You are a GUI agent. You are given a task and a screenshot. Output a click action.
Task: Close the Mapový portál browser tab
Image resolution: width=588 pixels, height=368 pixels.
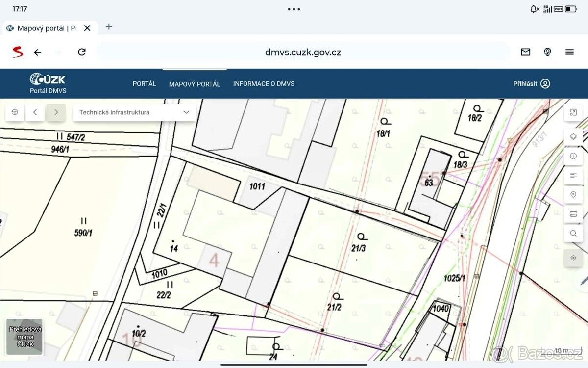pos(87,28)
